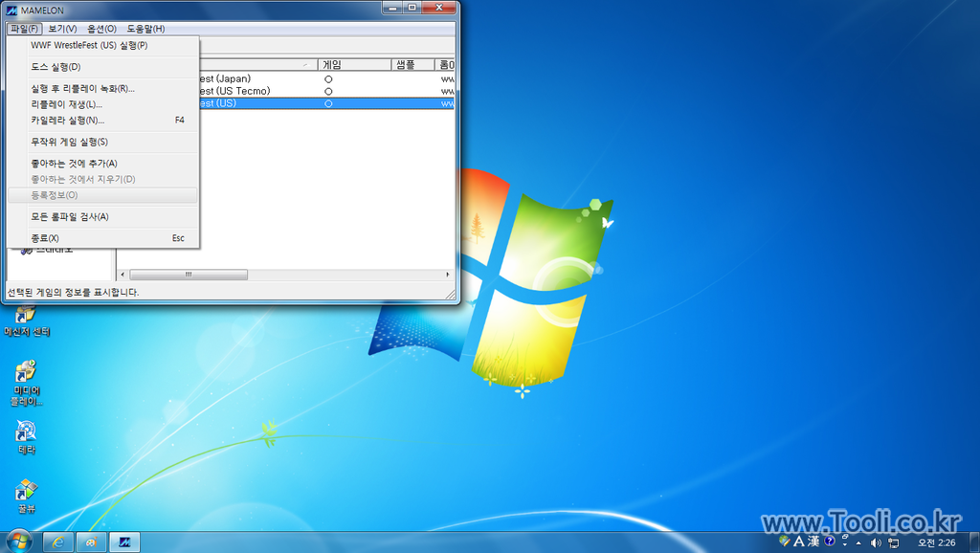Choose '도스 실행(D)' from the menu

tap(103, 67)
